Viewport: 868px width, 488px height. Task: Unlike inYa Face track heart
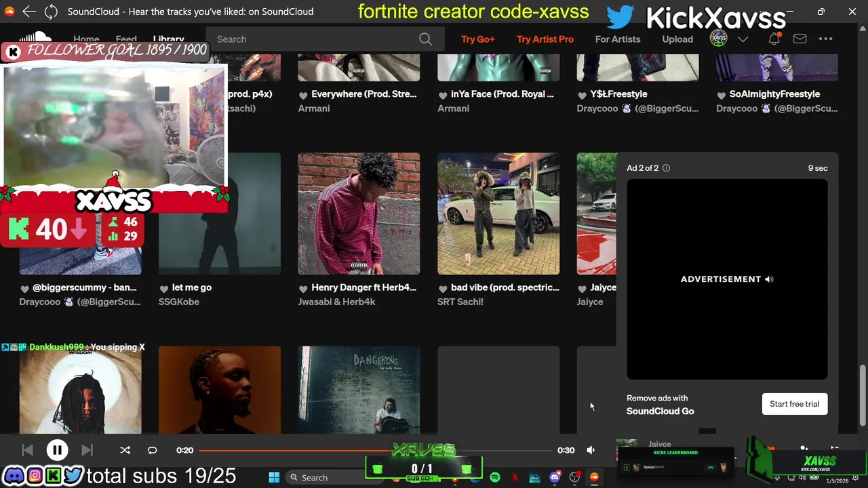[443, 95]
